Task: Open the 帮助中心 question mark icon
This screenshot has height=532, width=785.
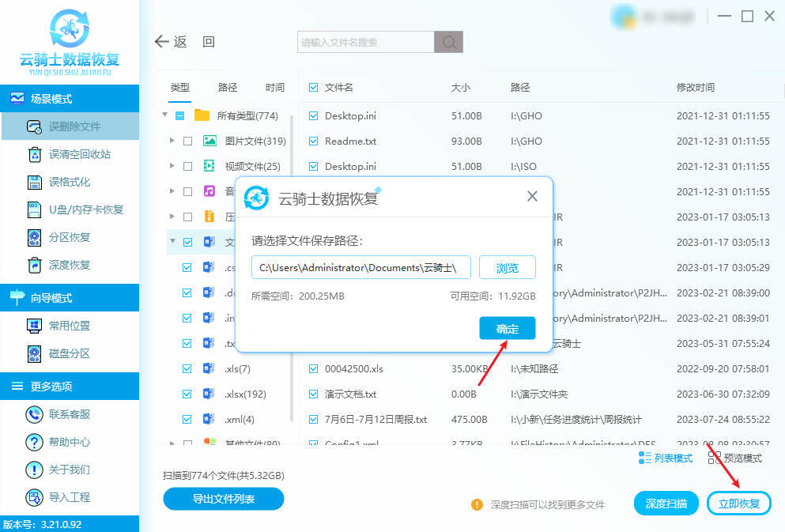Action: (34, 442)
